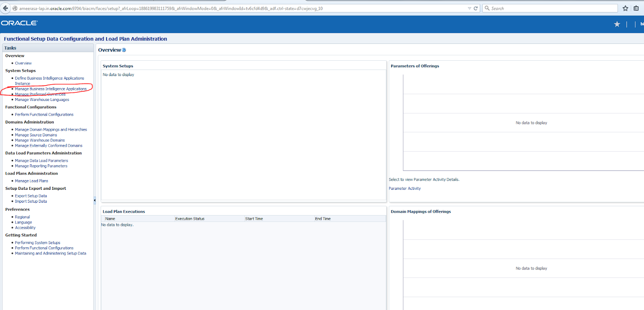Open Regional preferences
Viewport: 644px width, 310px height.
point(22,217)
